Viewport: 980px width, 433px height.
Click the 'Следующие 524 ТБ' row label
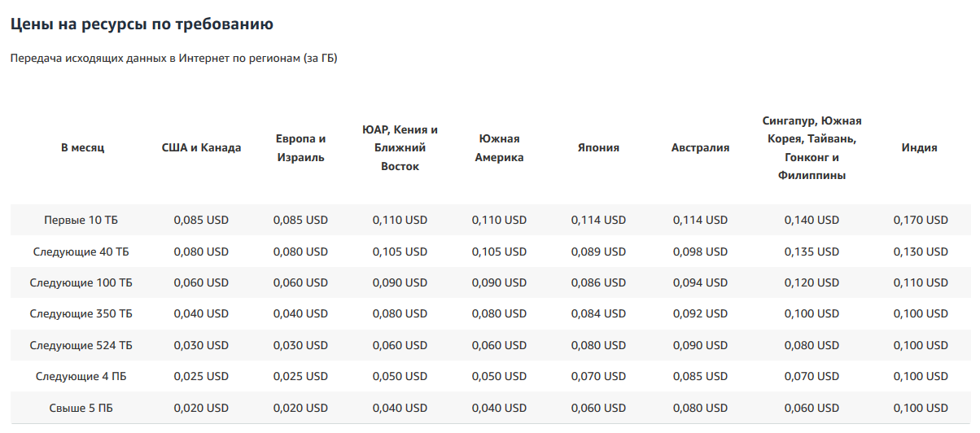[x=81, y=345]
